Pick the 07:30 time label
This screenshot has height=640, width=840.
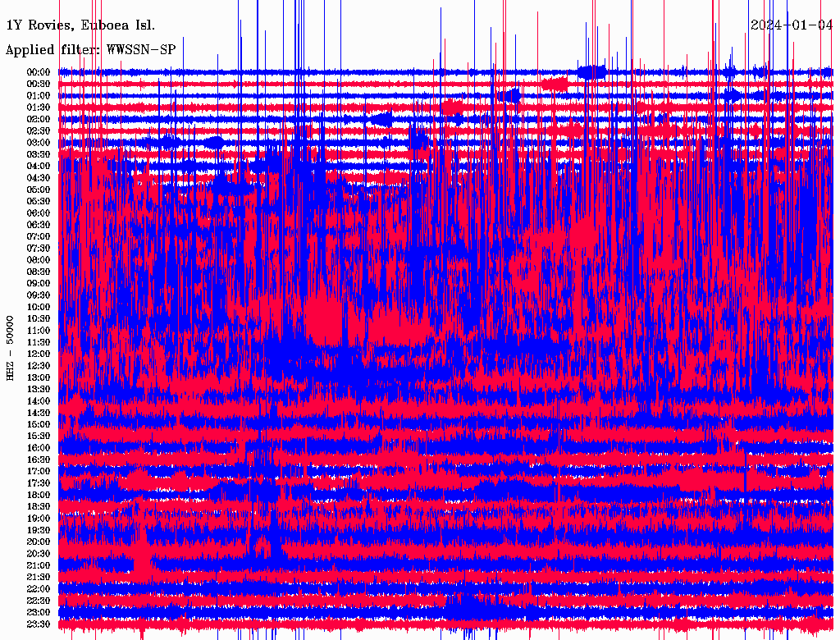[x=39, y=249]
